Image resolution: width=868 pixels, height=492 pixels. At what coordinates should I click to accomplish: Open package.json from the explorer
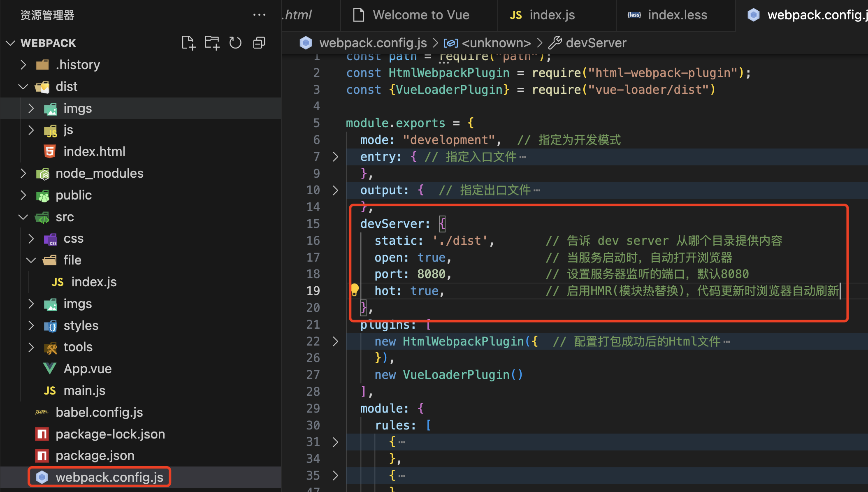click(x=141, y=455)
